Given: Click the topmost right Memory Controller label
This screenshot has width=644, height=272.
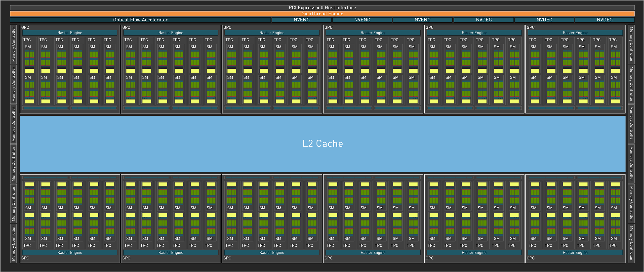Looking at the screenshot, I should coord(631,44).
